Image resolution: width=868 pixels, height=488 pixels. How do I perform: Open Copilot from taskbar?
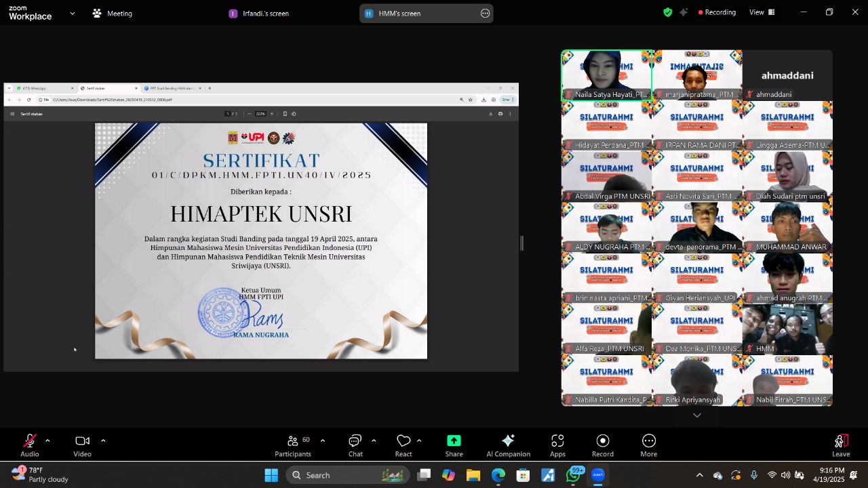448,475
